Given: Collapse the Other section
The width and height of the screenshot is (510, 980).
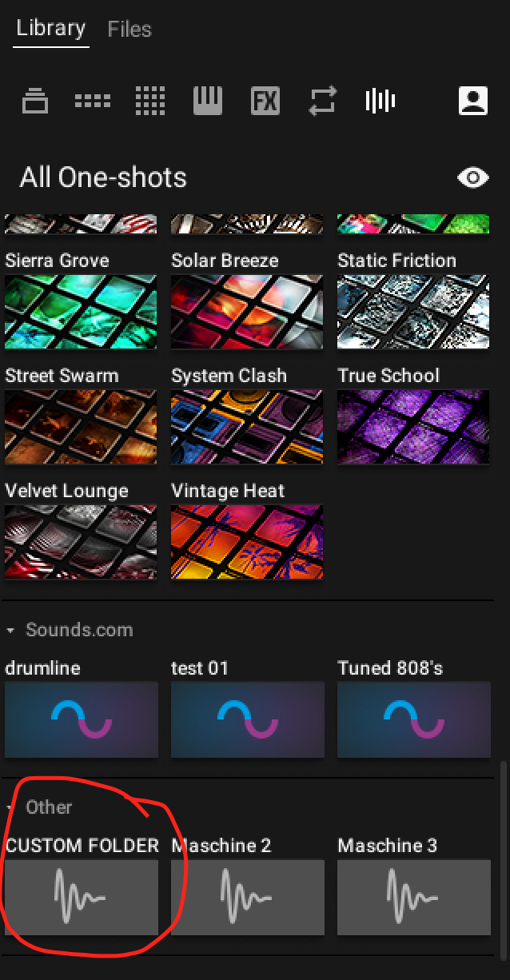Looking at the screenshot, I should point(10,808).
